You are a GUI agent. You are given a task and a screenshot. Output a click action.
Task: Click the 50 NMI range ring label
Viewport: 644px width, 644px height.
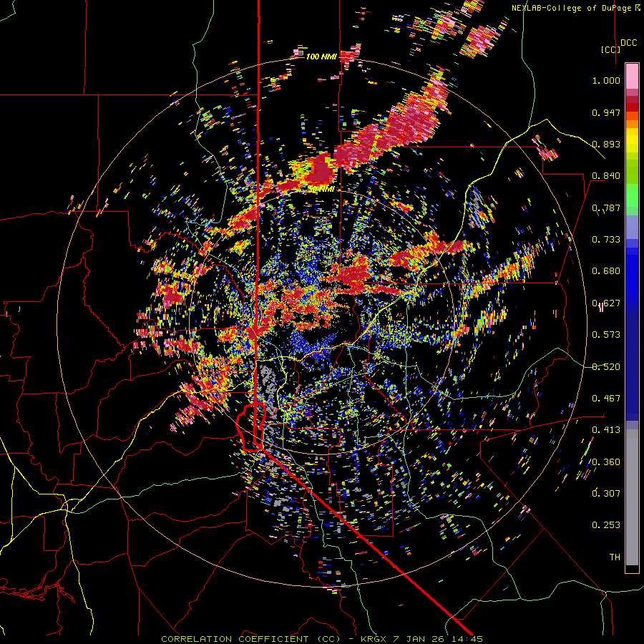(x=321, y=189)
